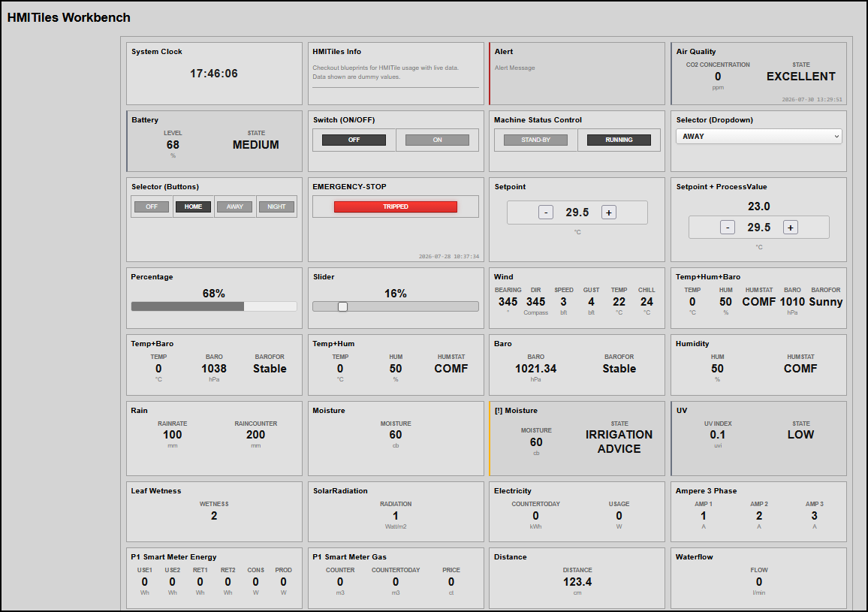The width and height of the screenshot is (868, 612).
Task: Click the Setpoint tile value 29.5
Action: 577,212
